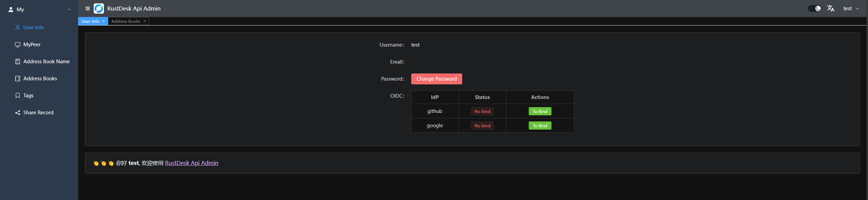Click the Share Record share icon
This screenshot has width=868, height=200.
pos(18,113)
